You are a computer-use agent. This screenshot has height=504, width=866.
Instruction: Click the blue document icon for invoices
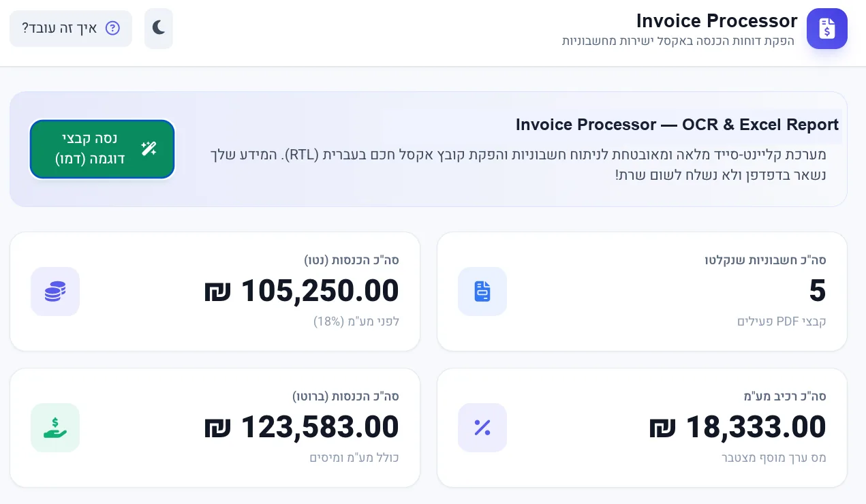tap(482, 292)
